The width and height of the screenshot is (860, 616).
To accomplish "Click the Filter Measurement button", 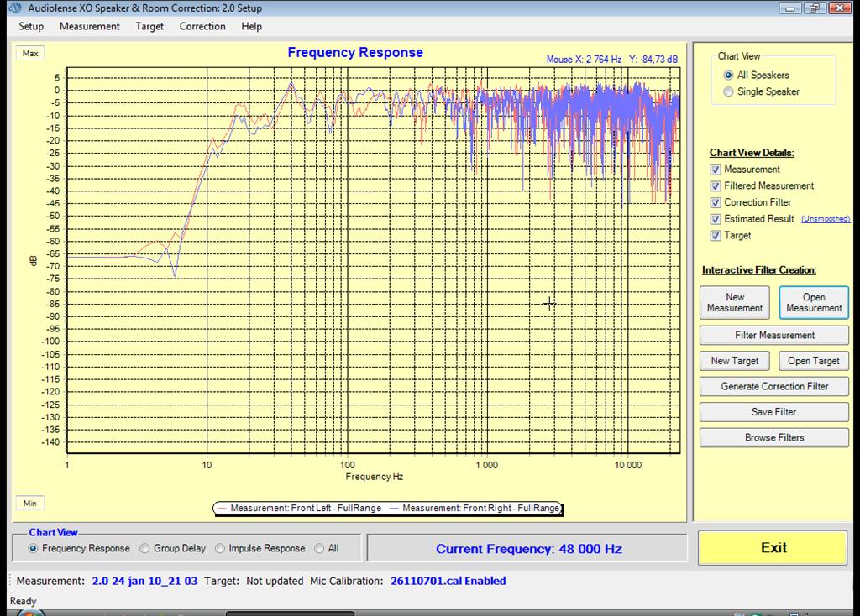I will click(774, 335).
